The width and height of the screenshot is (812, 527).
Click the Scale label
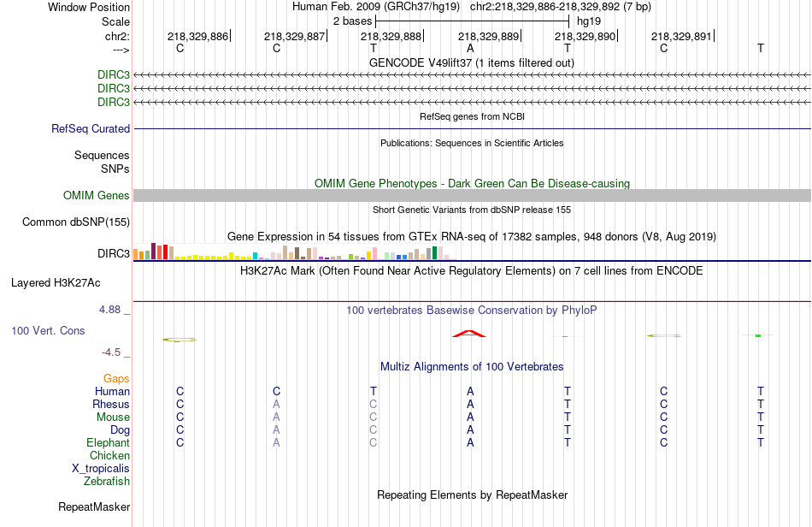(x=115, y=21)
